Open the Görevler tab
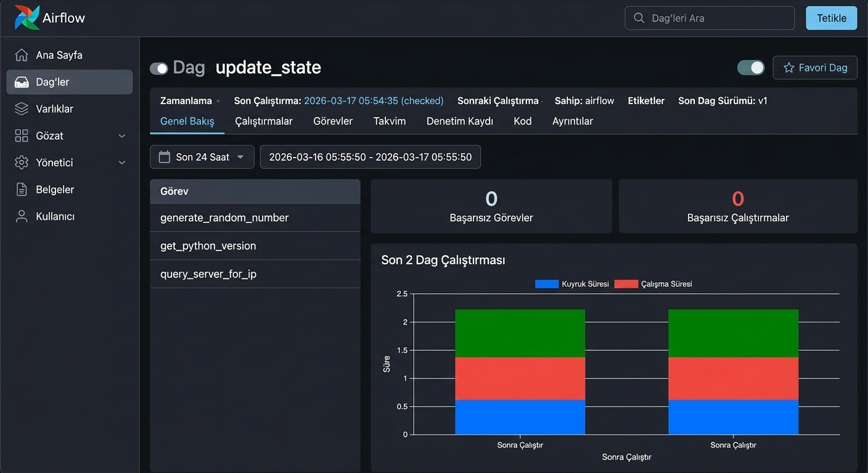The height and width of the screenshot is (473, 868). (333, 121)
